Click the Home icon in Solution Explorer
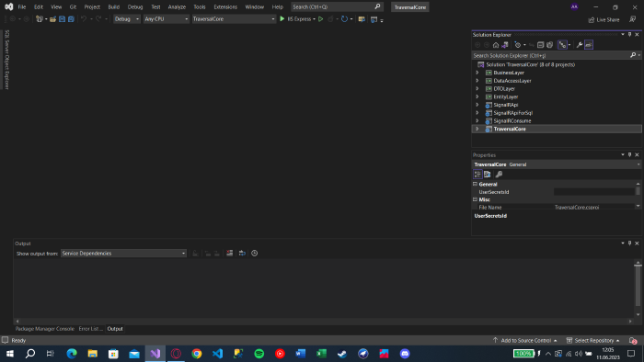The height and width of the screenshot is (362, 644). coord(496,45)
